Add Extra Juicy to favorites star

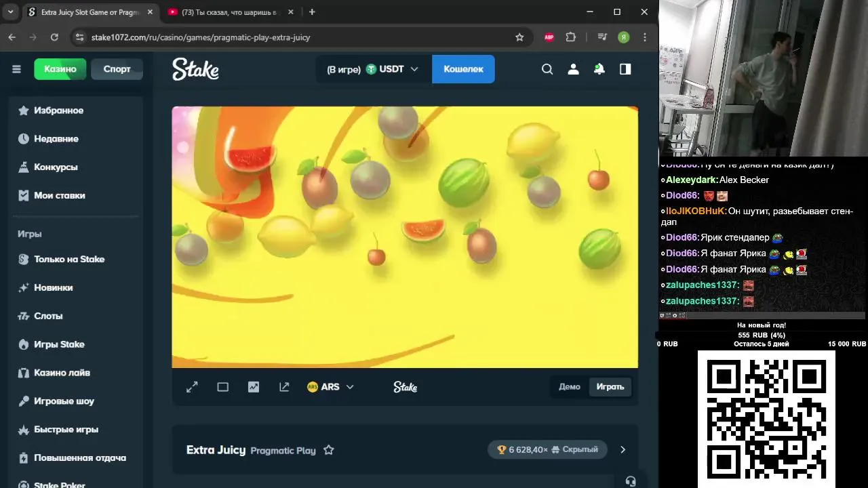point(329,450)
